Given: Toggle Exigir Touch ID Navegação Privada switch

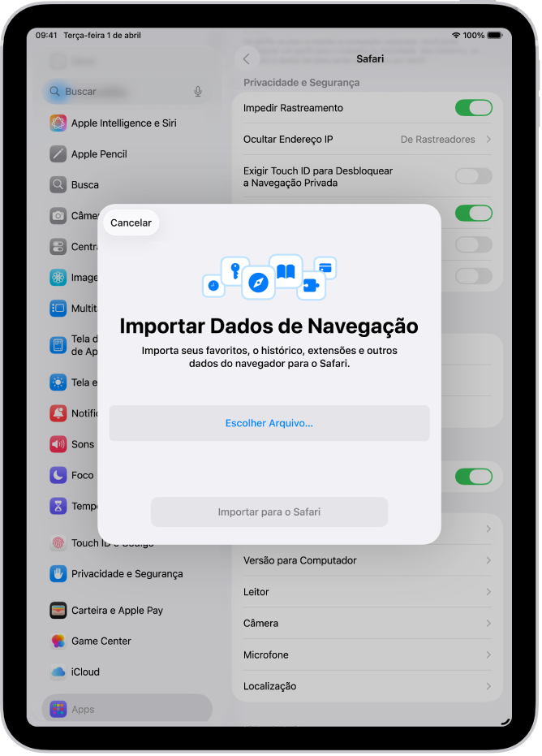Looking at the screenshot, I should coord(474,176).
